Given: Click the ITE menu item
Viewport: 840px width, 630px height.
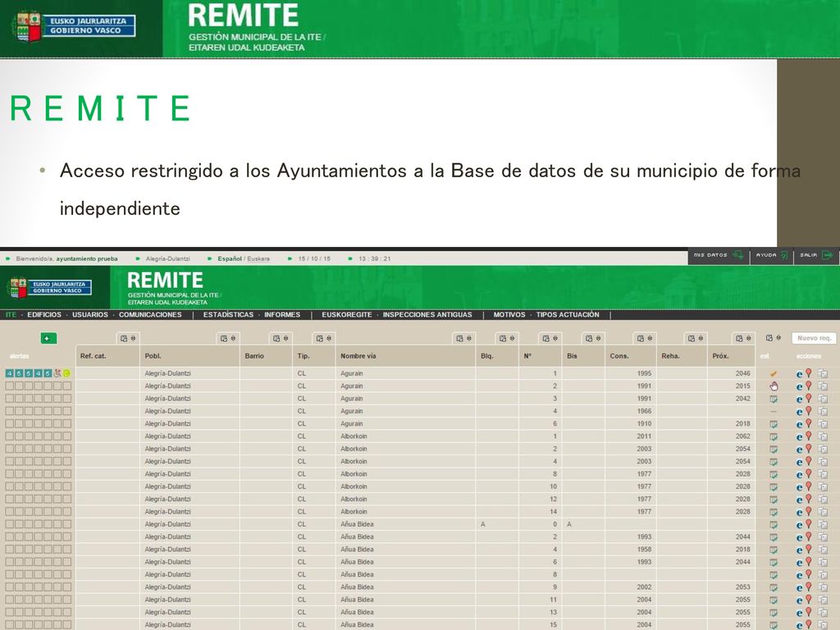Looking at the screenshot, I should point(11,315).
